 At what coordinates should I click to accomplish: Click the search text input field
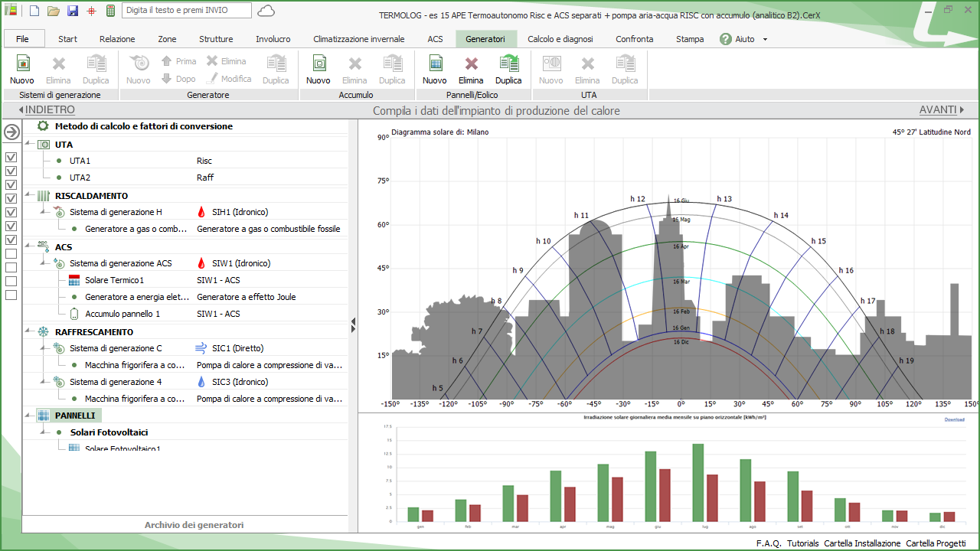(186, 11)
